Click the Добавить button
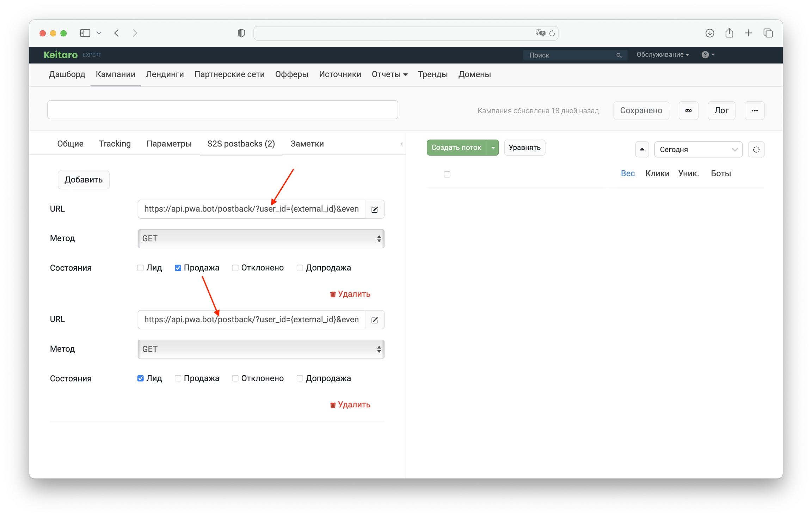Image resolution: width=812 pixels, height=517 pixels. pyautogui.click(x=84, y=180)
